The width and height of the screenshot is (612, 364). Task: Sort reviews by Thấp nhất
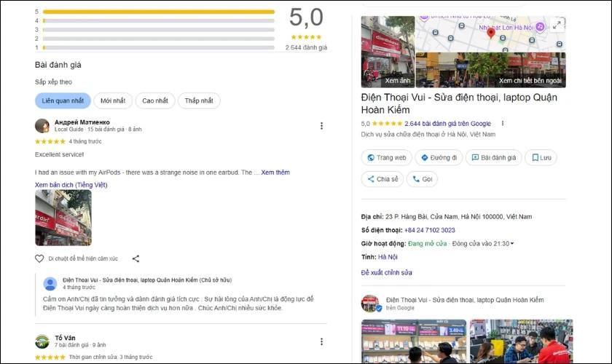click(199, 100)
